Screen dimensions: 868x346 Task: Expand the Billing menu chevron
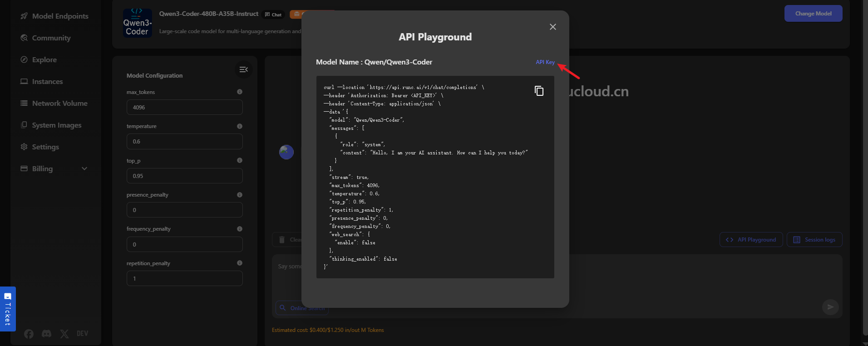(x=84, y=168)
